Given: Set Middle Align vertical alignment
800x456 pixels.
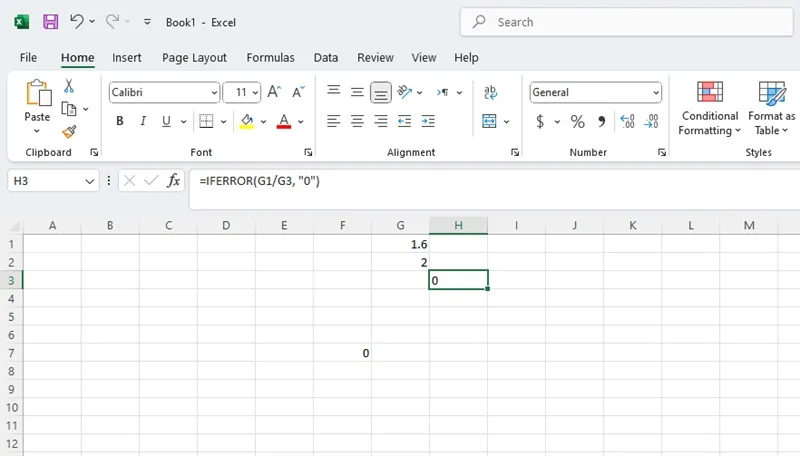Looking at the screenshot, I should [357, 92].
